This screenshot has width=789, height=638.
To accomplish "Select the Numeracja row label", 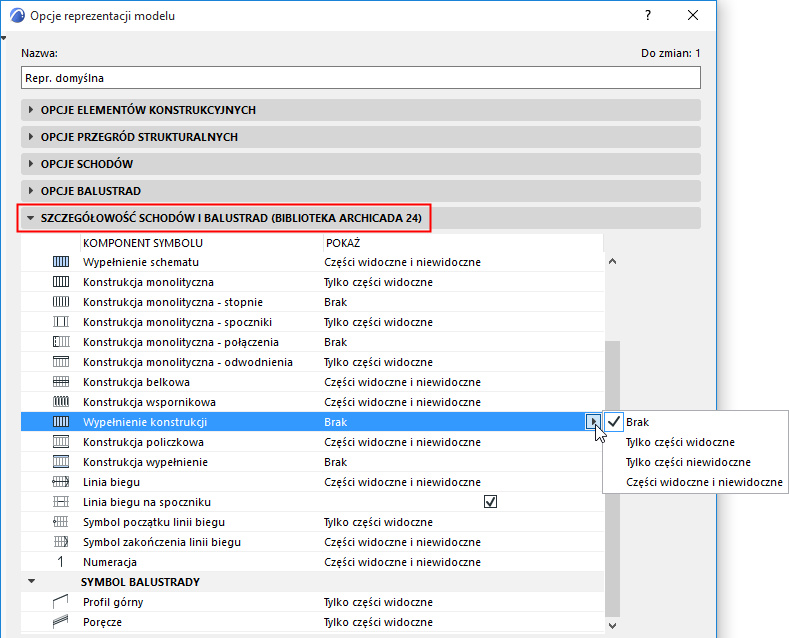I will click(110, 562).
